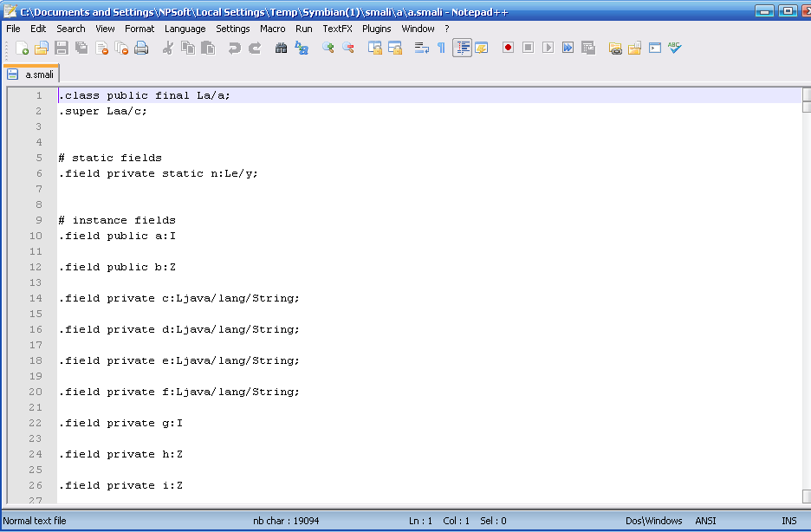Click the Playback macro icon
This screenshot has height=532, width=811.
click(x=548, y=48)
